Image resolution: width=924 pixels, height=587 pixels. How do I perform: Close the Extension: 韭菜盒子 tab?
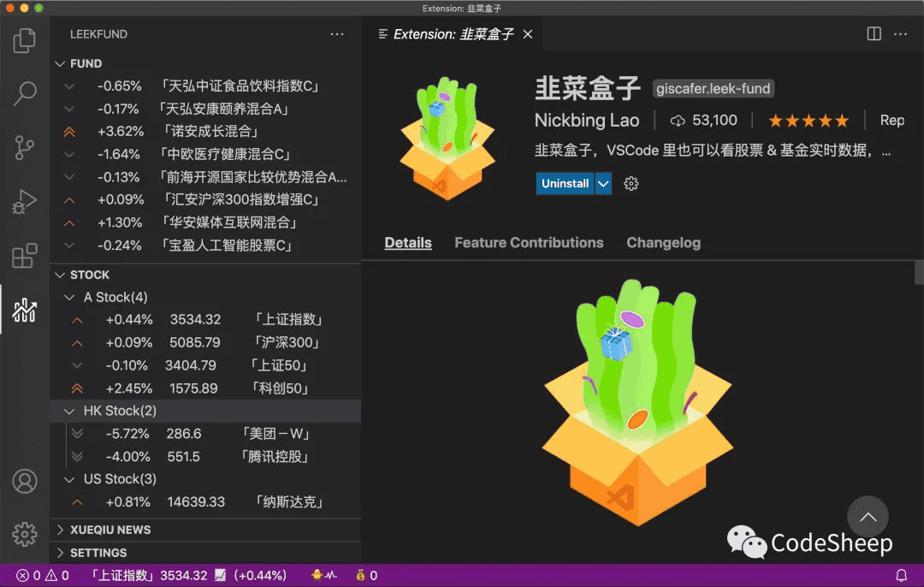click(528, 34)
